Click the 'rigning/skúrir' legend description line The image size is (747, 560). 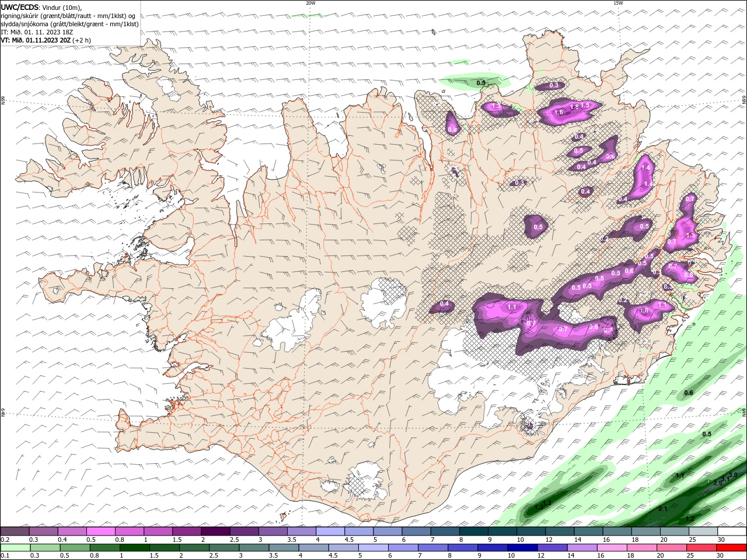(x=68, y=16)
